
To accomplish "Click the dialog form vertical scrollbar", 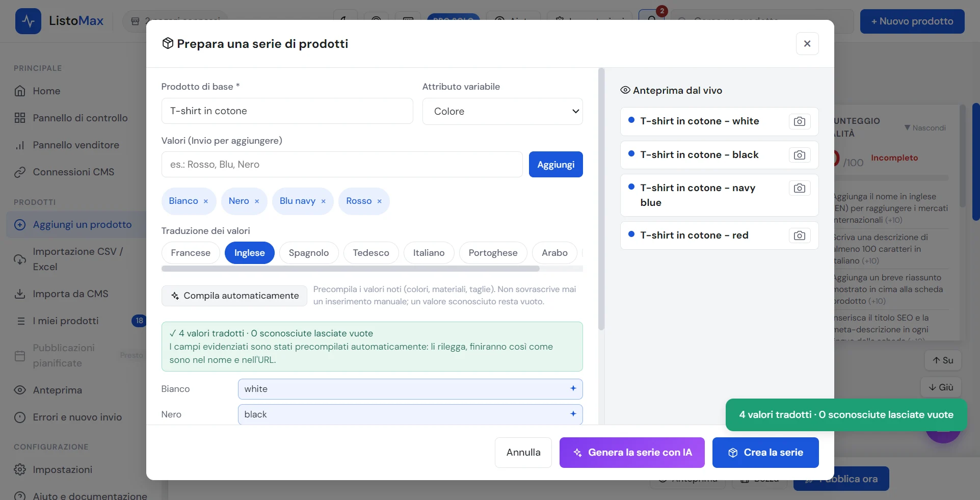I will click(601, 199).
